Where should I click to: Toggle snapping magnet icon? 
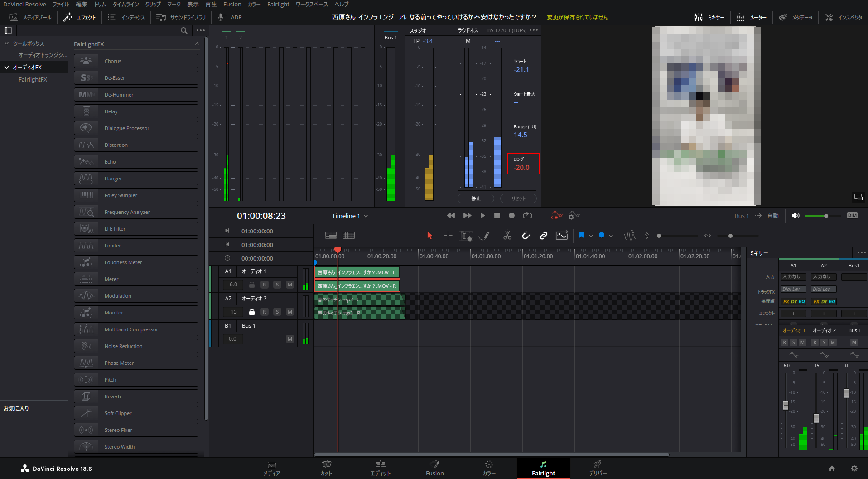pyautogui.click(x=526, y=236)
